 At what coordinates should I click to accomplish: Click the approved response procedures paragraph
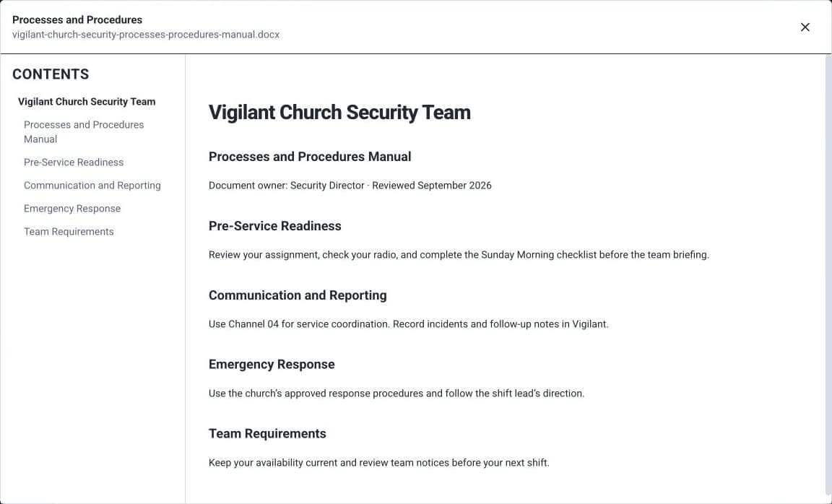tap(396, 393)
